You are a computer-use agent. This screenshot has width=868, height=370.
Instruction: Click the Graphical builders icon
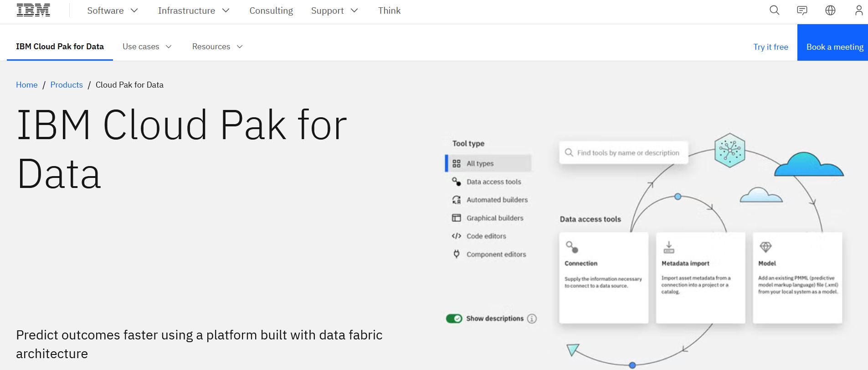tap(456, 218)
